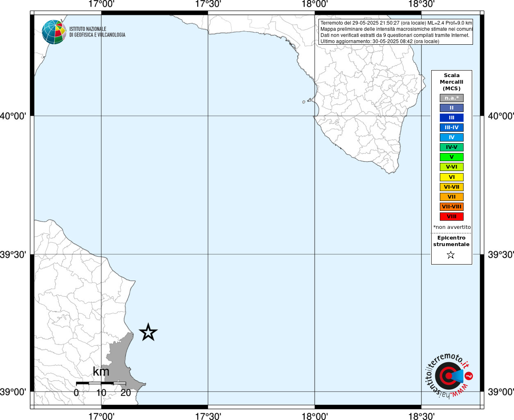The height and width of the screenshot is (420, 514).
Task: Click the top 17°30' longitude label
Action: click(x=208, y=4)
